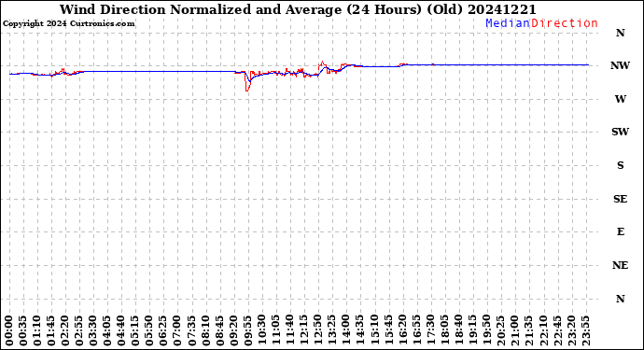Click the bottom N axis label

(x=620, y=299)
